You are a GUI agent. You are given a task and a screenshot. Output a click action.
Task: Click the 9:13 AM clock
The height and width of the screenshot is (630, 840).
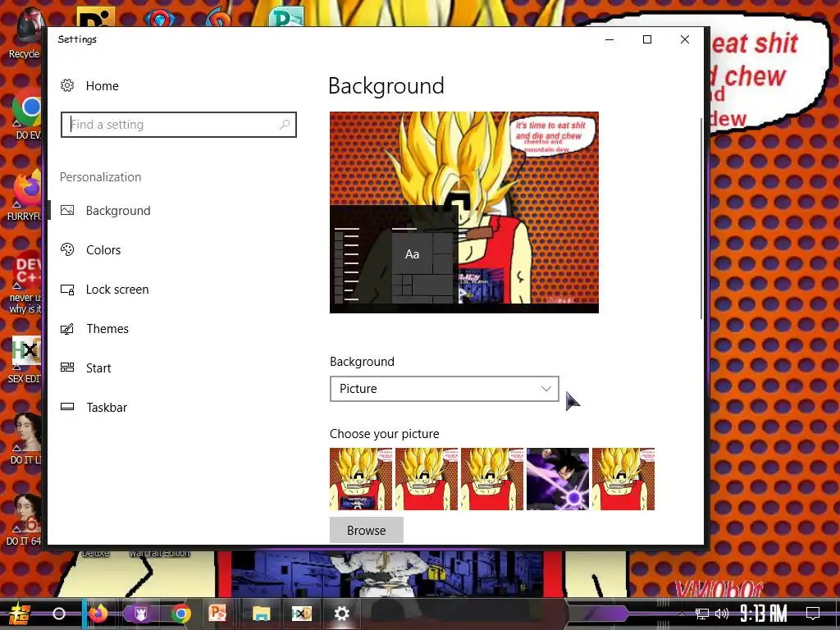(764, 613)
